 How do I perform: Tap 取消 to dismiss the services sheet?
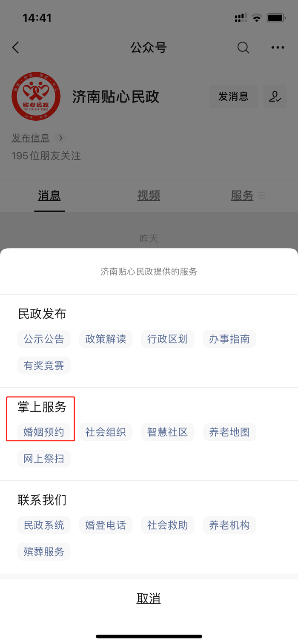149,598
